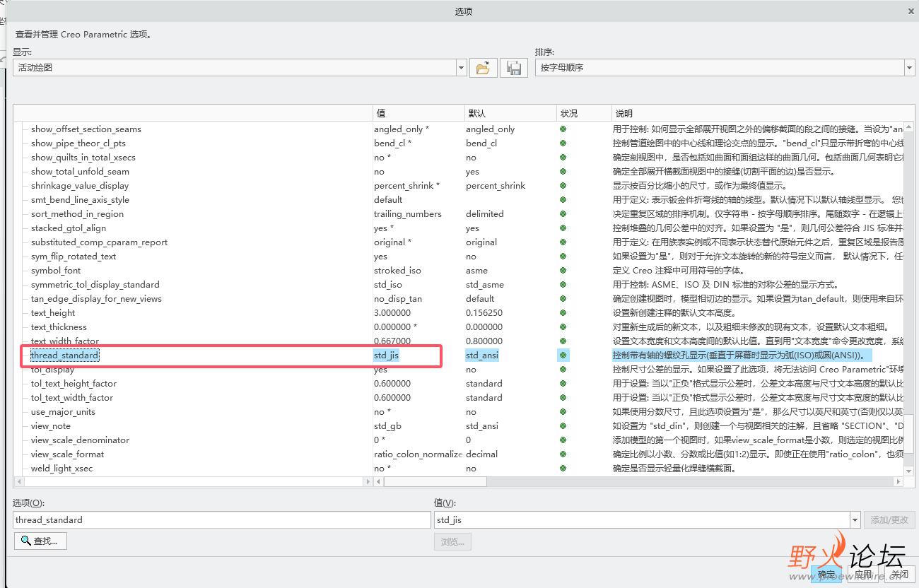Select the view_scale_denominator option
The image size is (919, 588).
(x=80, y=440)
